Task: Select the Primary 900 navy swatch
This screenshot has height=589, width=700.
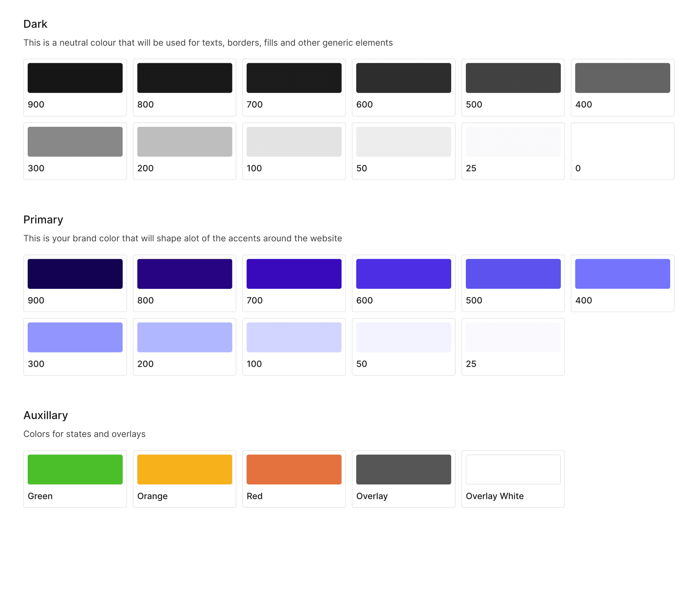Action: [x=75, y=273]
